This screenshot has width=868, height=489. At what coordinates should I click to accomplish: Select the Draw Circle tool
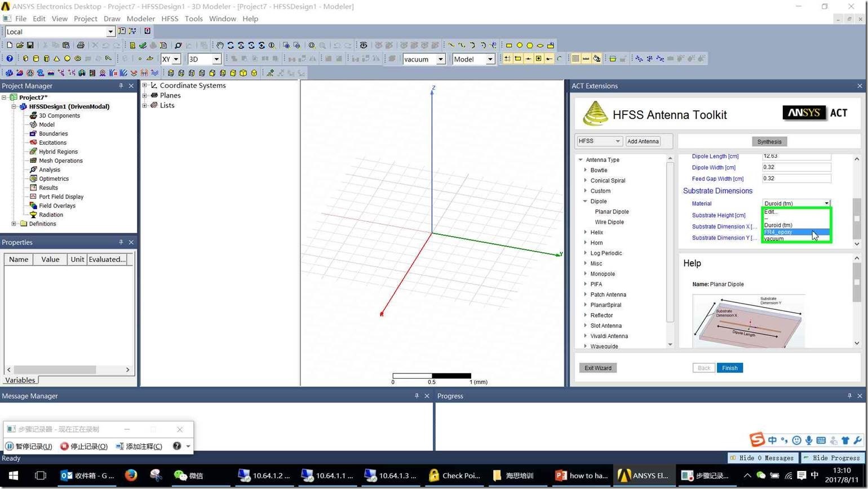(x=520, y=45)
